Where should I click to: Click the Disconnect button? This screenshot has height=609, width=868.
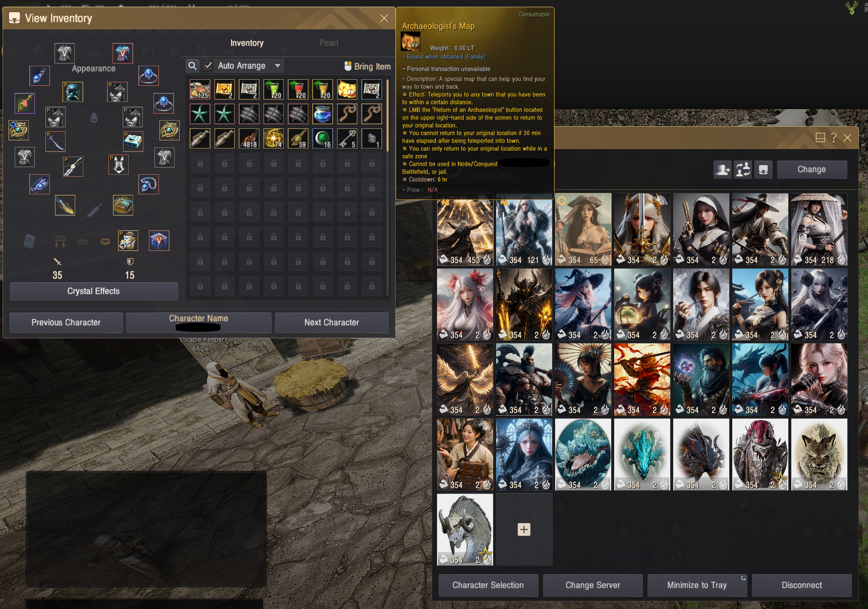coord(802,585)
